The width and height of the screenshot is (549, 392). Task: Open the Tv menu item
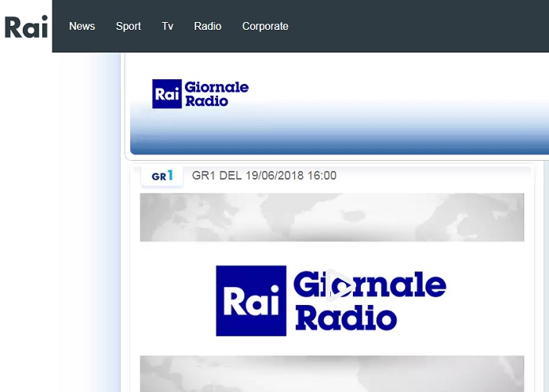click(167, 26)
